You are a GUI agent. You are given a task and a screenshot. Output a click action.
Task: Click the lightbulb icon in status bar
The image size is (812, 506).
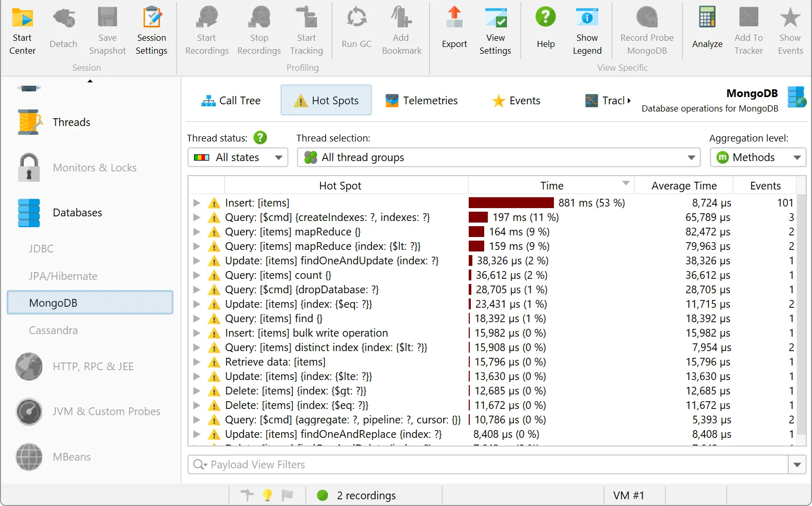coord(267,495)
